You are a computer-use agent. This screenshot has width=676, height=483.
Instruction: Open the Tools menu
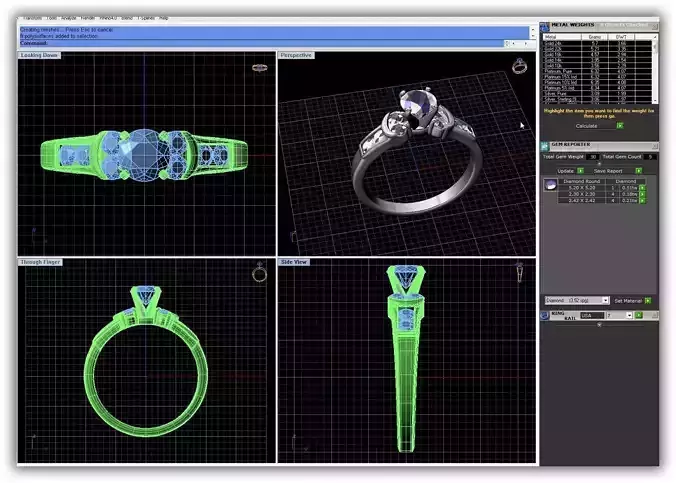[52, 18]
